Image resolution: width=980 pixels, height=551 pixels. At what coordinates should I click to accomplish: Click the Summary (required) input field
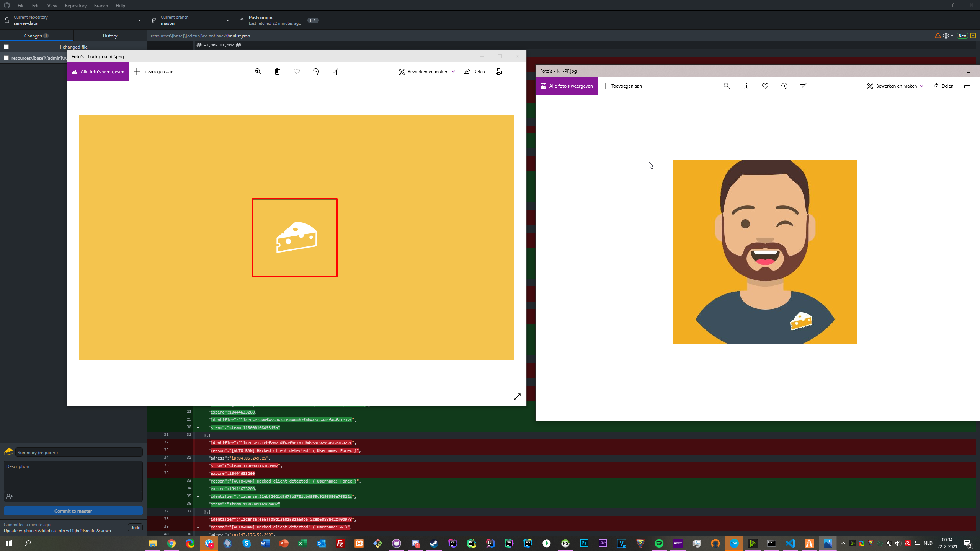click(79, 452)
